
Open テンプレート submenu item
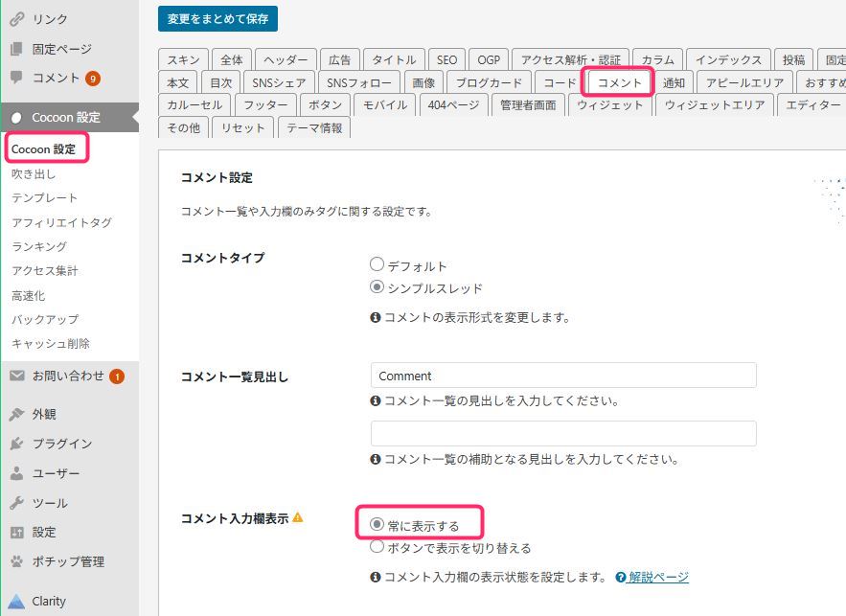point(44,198)
